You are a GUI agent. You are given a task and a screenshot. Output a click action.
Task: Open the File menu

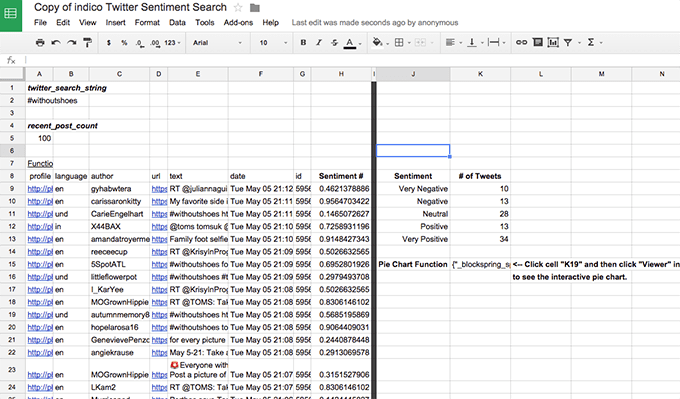point(40,23)
